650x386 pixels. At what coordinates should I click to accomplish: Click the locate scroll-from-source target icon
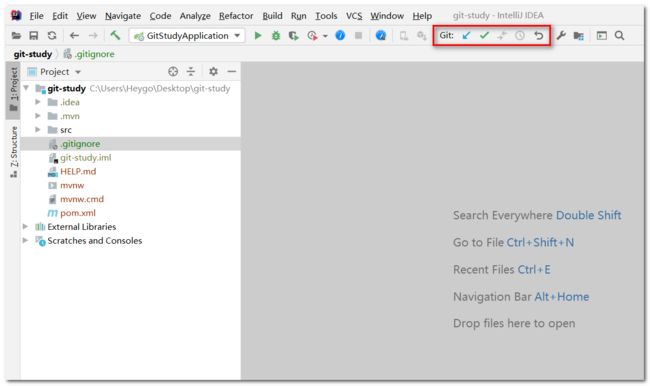(x=173, y=72)
